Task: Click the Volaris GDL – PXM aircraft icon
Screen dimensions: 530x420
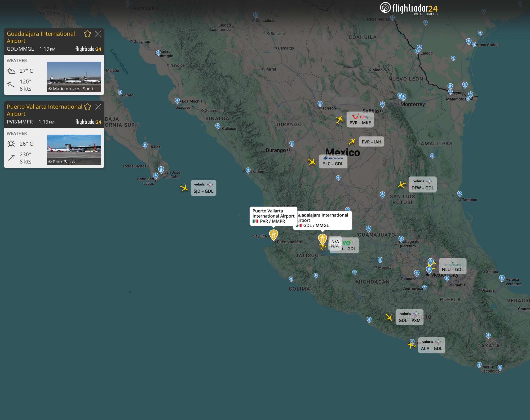Action: [x=389, y=317]
